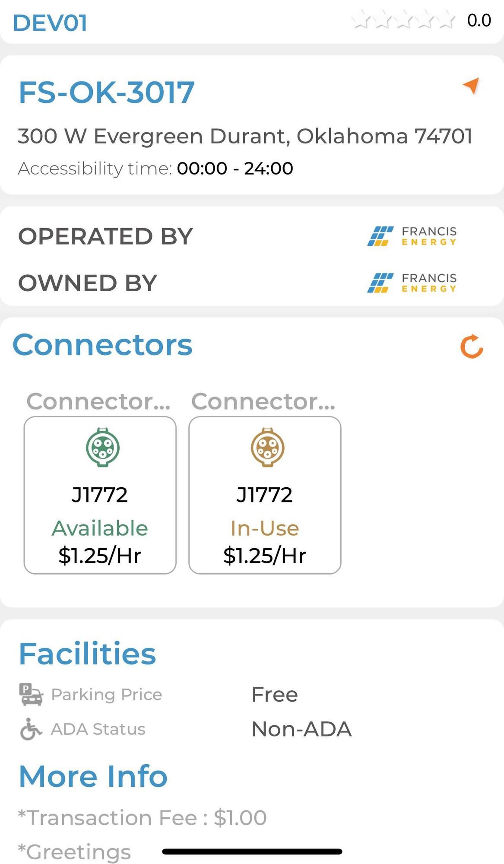Tap the ADA wheelchair icon
The height and width of the screenshot is (864, 504).
pos(31,729)
